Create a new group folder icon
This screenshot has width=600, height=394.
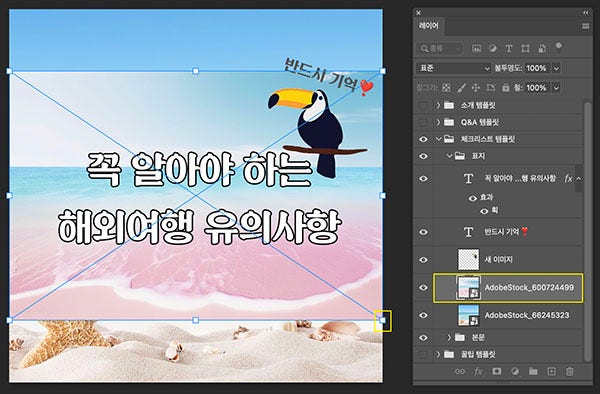(x=533, y=371)
